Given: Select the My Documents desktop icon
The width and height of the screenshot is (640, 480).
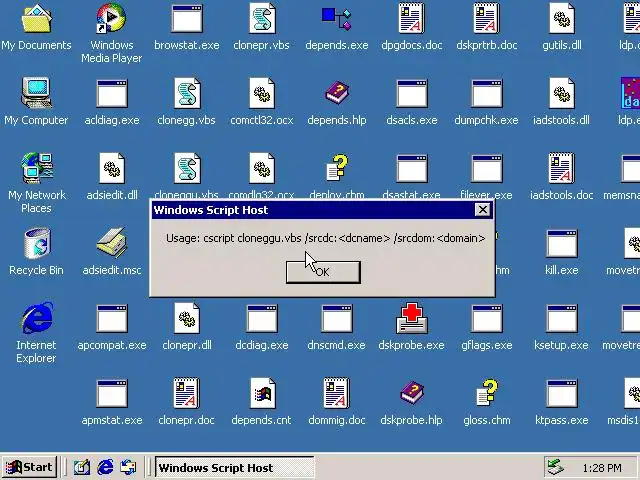Looking at the screenshot, I should (36, 19).
